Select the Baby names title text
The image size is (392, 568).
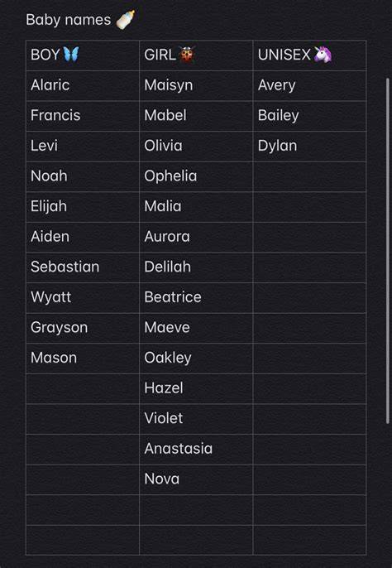point(69,20)
